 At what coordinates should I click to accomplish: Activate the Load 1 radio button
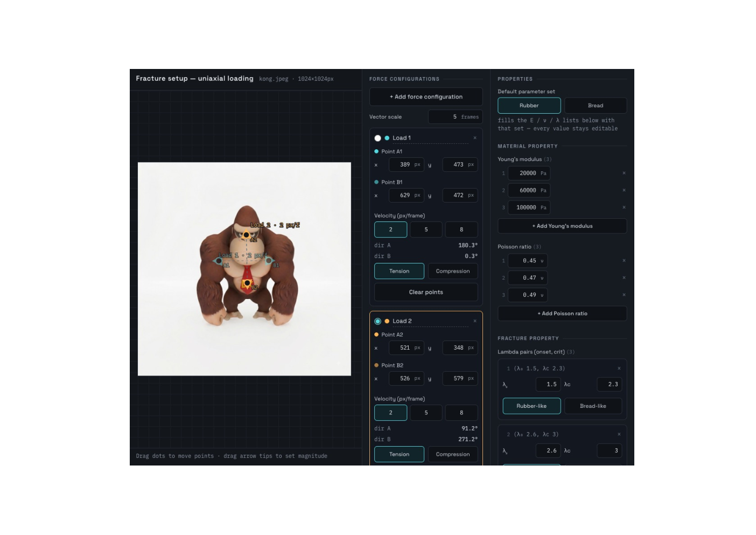coord(377,138)
